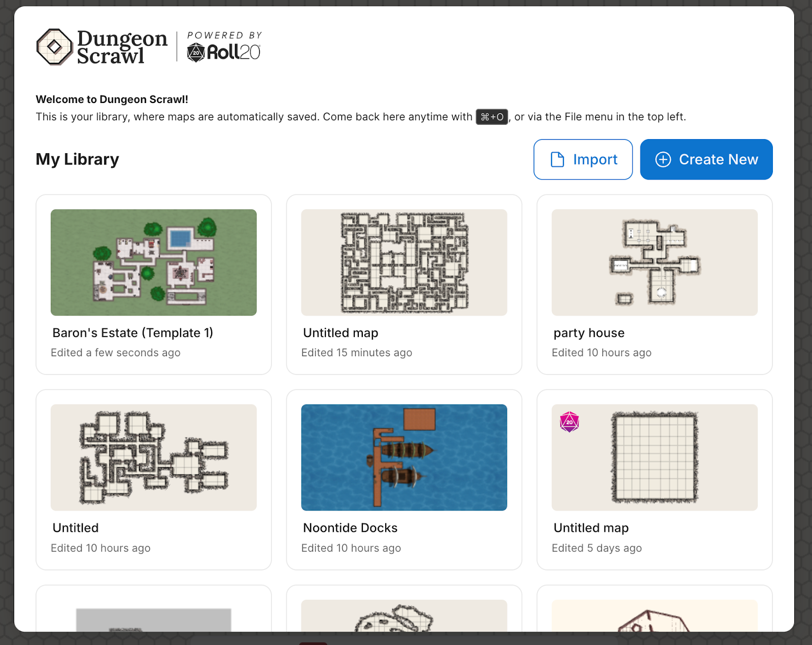Image resolution: width=812 pixels, height=645 pixels.
Task: Click the pink Roll20 dice badge on thumbnail
Action: (x=569, y=422)
